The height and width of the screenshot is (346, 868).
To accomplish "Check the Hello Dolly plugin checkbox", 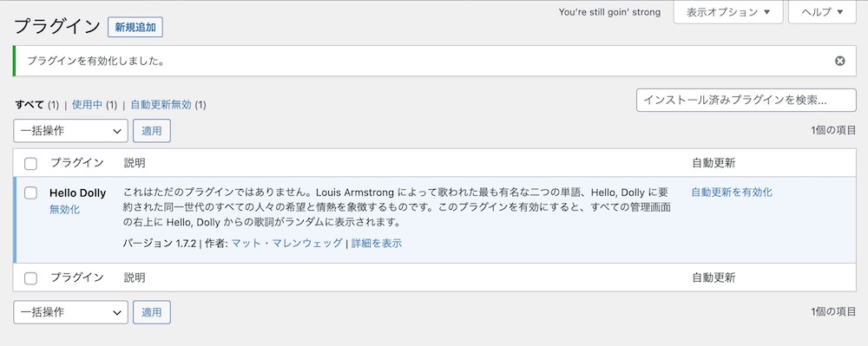I will pyautogui.click(x=31, y=193).
